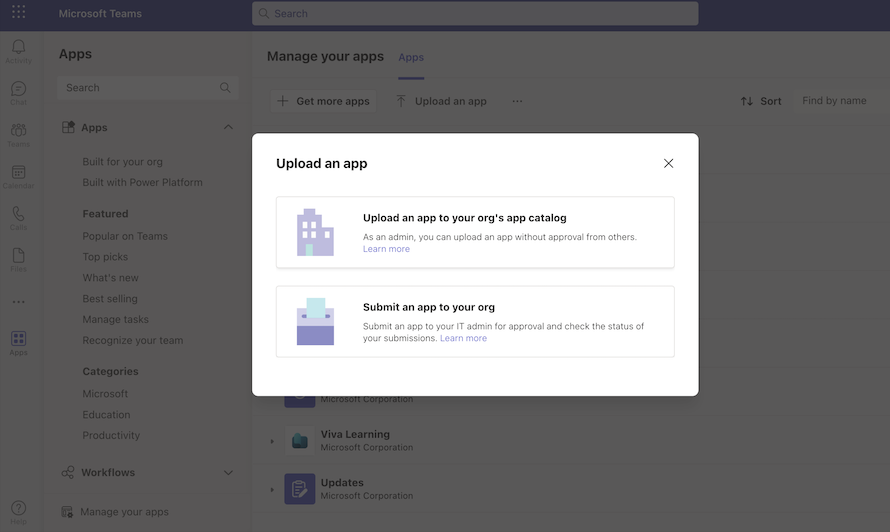
Task: Open Help in left rail
Action: (x=18, y=513)
